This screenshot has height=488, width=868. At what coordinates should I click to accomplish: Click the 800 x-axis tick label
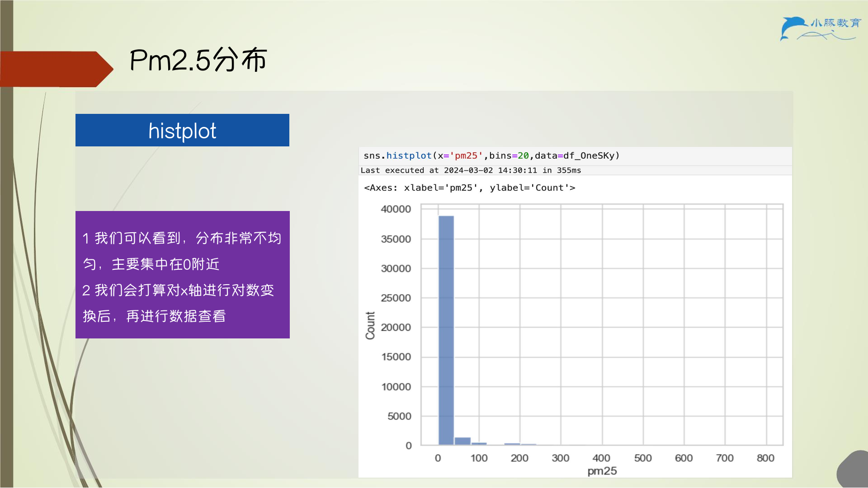click(765, 458)
